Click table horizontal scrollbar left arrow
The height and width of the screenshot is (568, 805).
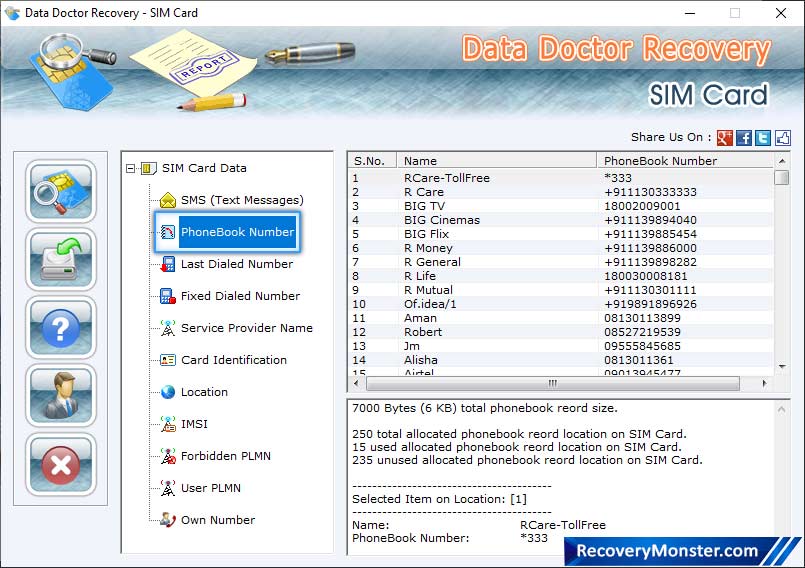pos(356,383)
